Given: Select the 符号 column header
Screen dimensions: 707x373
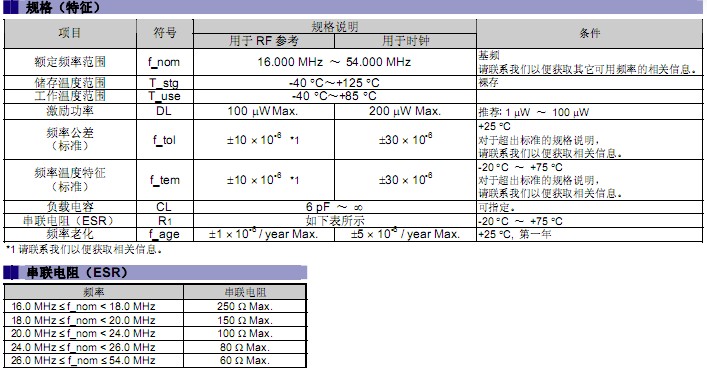Looking at the screenshot, I should [165, 33].
